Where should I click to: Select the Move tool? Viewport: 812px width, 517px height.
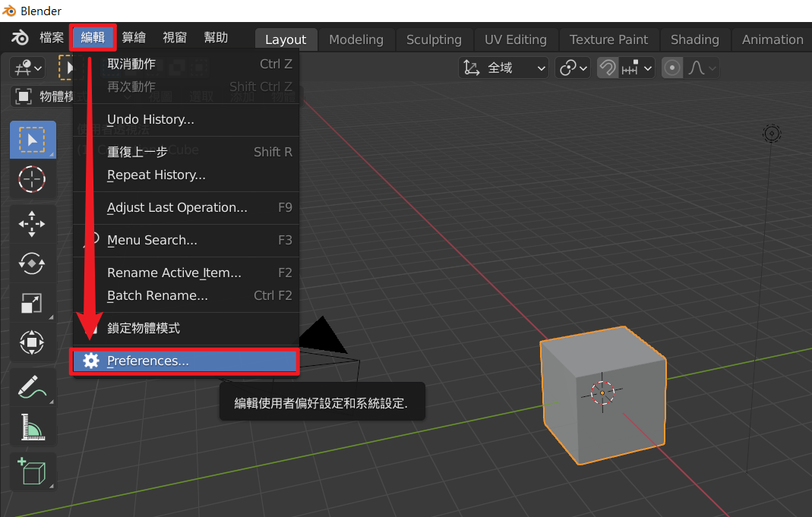(x=32, y=224)
